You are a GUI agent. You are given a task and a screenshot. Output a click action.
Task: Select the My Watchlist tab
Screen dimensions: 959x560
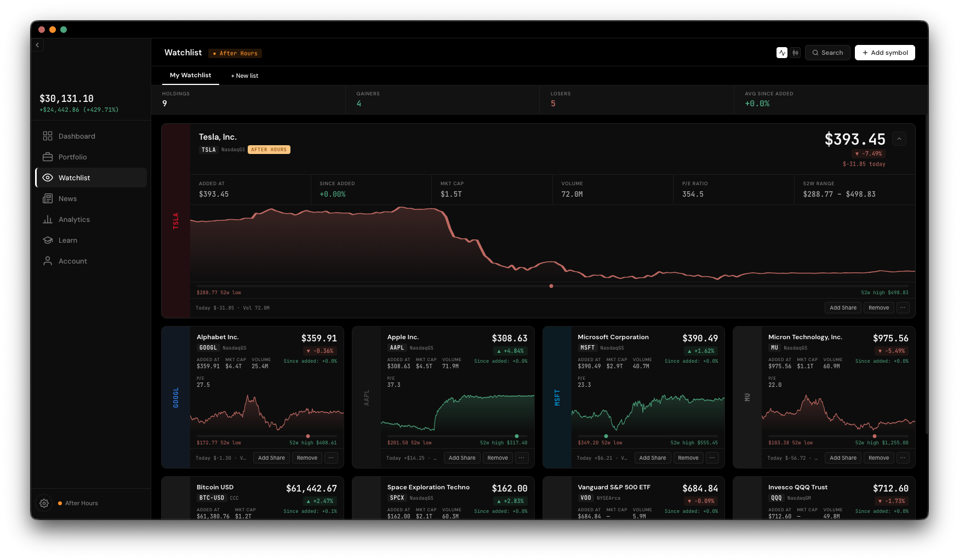click(190, 75)
